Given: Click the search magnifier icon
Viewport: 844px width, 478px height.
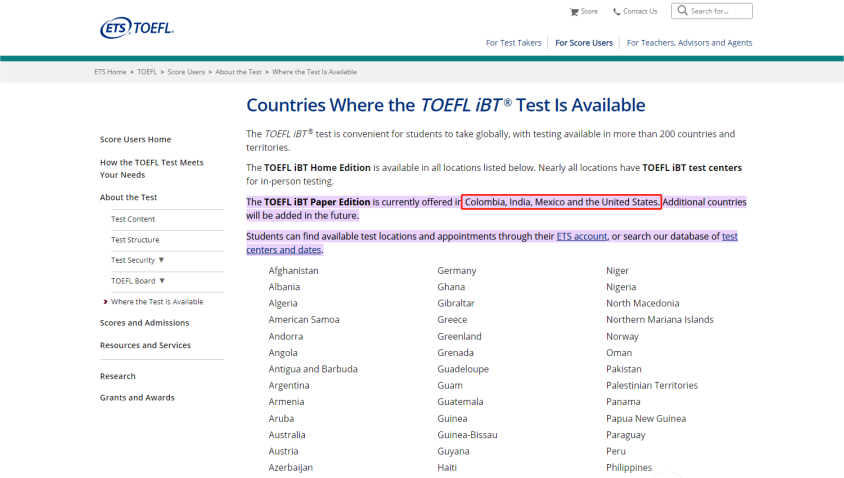Looking at the screenshot, I should pyautogui.click(x=681, y=11).
